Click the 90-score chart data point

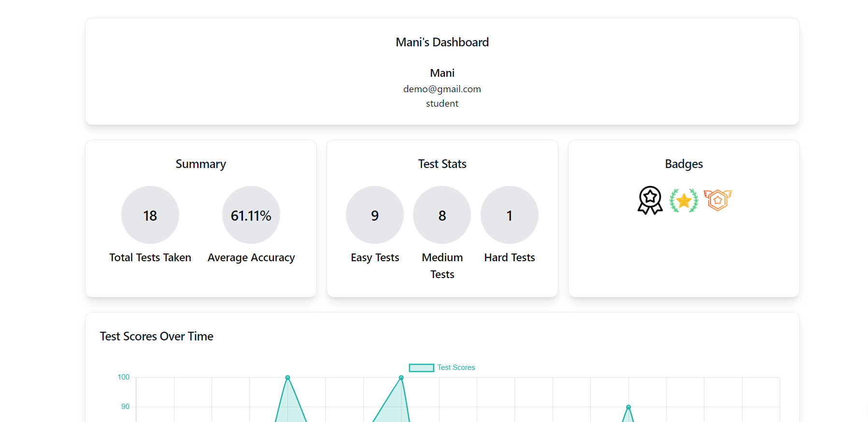pos(628,407)
